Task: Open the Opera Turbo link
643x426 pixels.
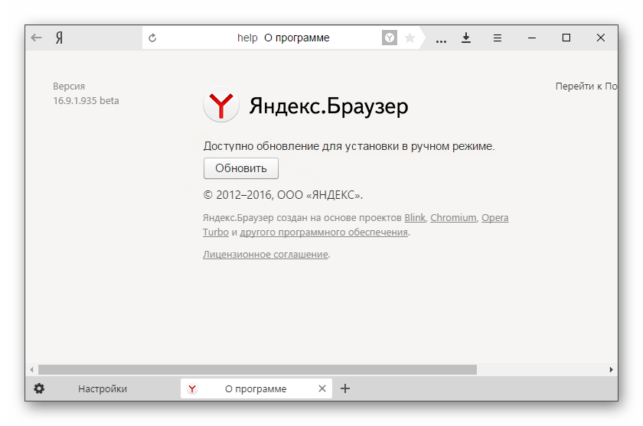Action: point(495,218)
